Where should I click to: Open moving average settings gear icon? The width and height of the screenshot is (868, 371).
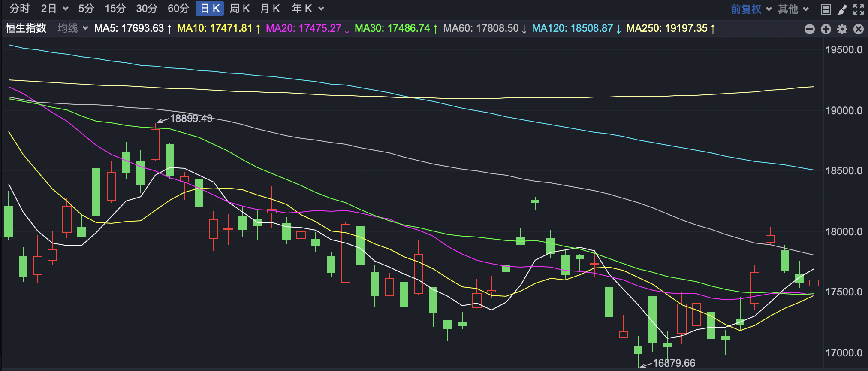[x=842, y=29]
